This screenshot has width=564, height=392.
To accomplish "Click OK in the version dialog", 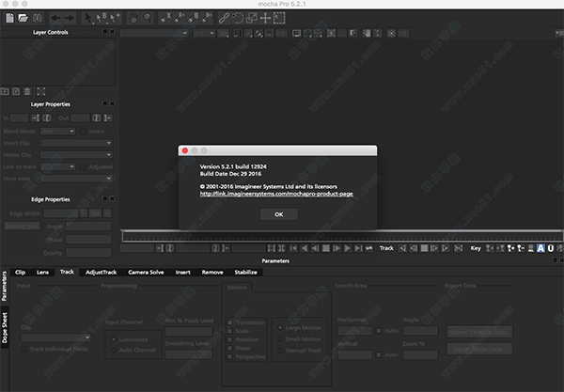I will pos(279,214).
